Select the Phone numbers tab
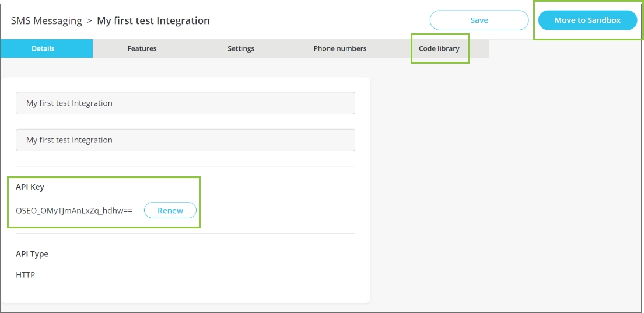 pyautogui.click(x=340, y=48)
